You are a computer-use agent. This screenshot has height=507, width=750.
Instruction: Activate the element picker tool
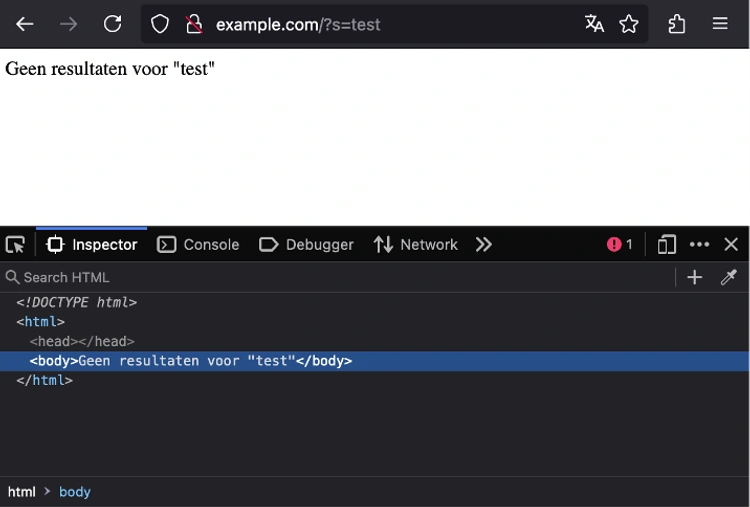point(15,245)
